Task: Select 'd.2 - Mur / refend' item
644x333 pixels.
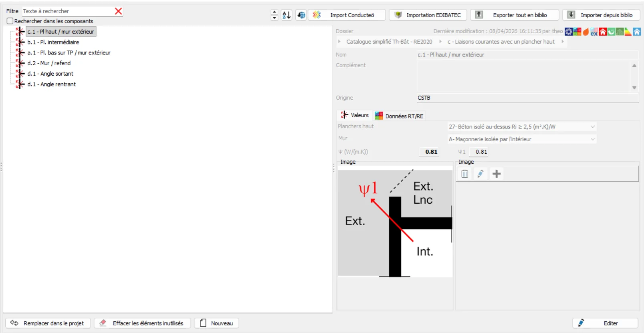Action: [x=49, y=63]
